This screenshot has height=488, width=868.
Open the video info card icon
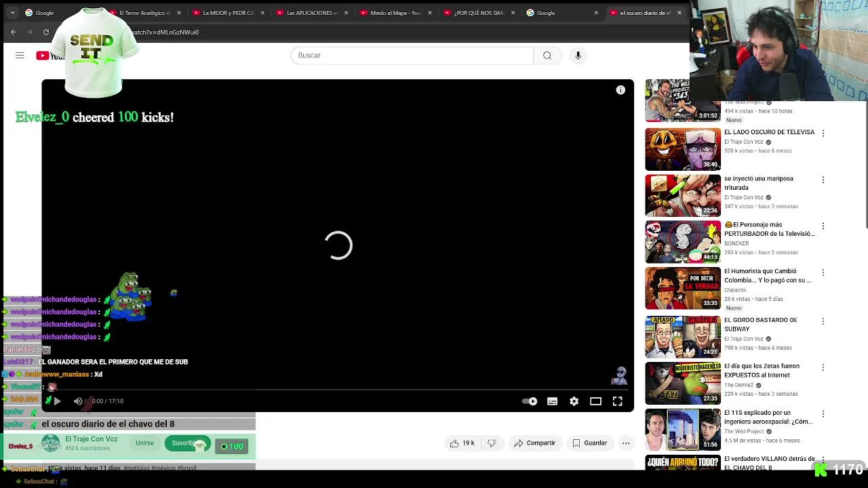[x=620, y=90]
